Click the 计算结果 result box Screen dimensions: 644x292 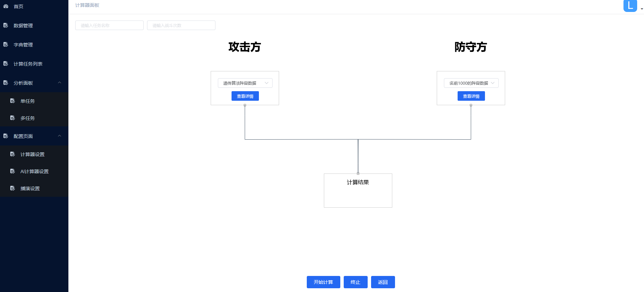click(x=358, y=191)
